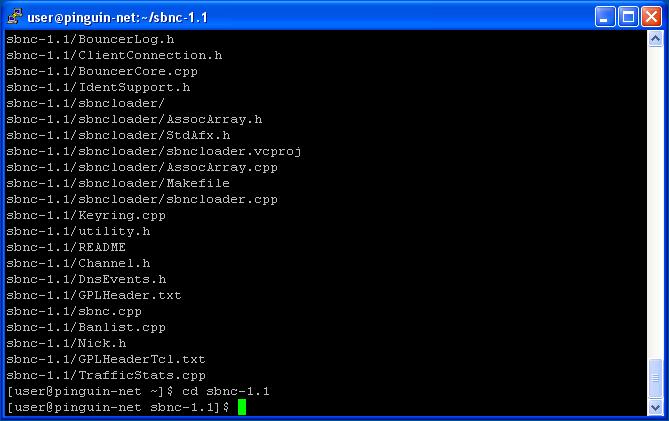The height and width of the screenshot is (421, 669).
Task: Click the green terminal cursor block
Action: click(242, 407)
